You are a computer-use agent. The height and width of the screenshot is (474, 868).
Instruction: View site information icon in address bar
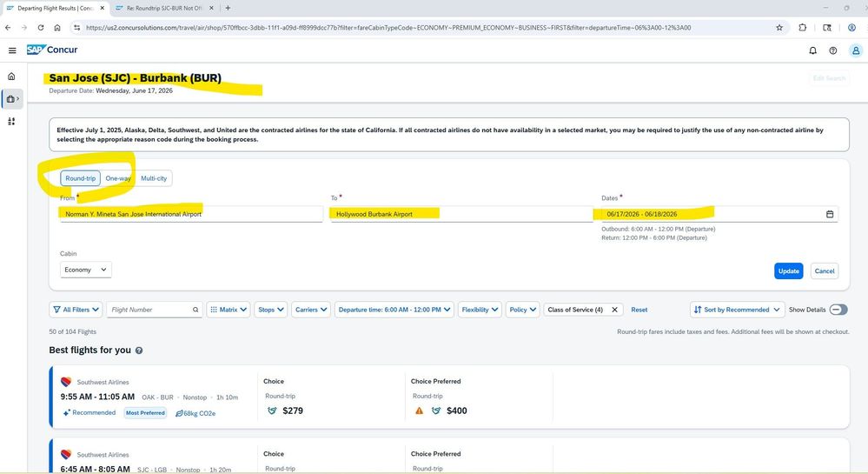point(77,27)
